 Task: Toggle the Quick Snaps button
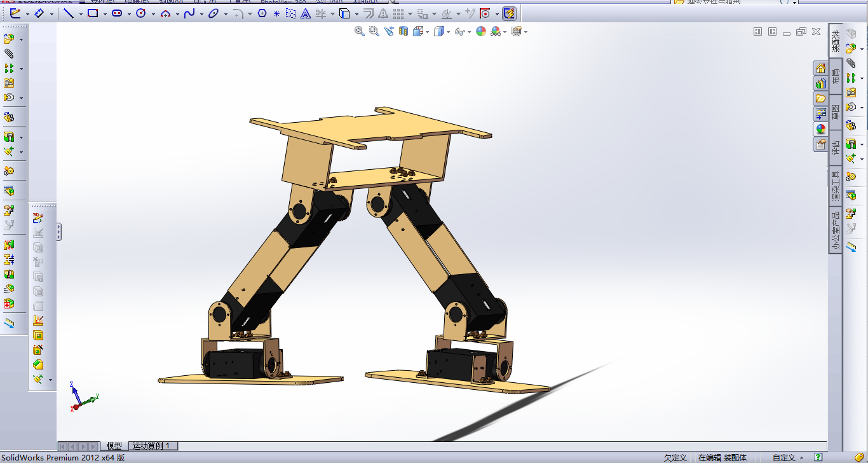click(485, 13)
